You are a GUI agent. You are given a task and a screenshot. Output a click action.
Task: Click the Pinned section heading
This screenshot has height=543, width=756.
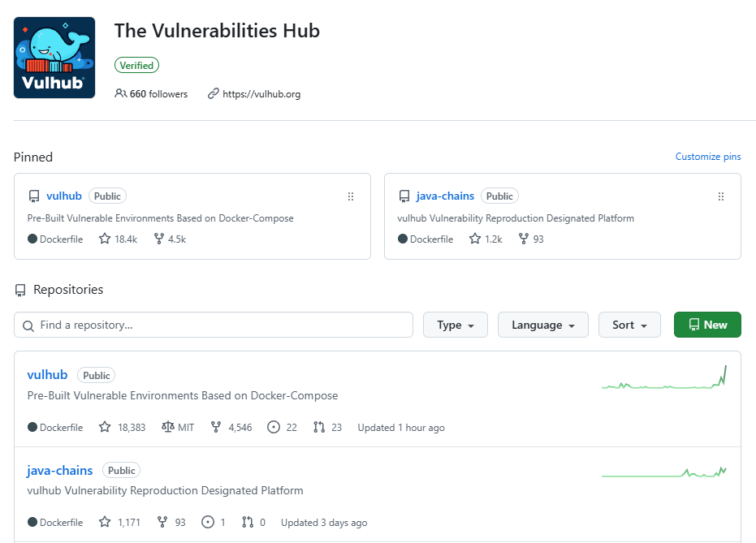33,157
